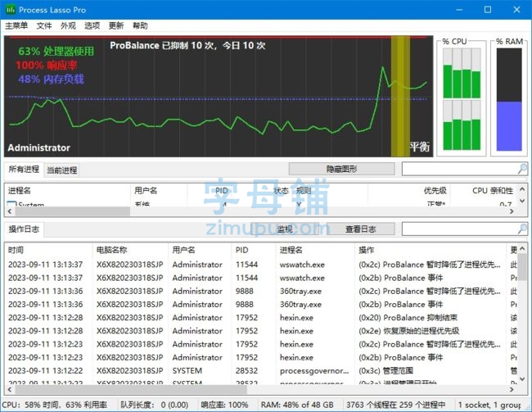Click the Process Lasso Pro title bar icon
Screen dimensions: 532x412
point(11,10)
